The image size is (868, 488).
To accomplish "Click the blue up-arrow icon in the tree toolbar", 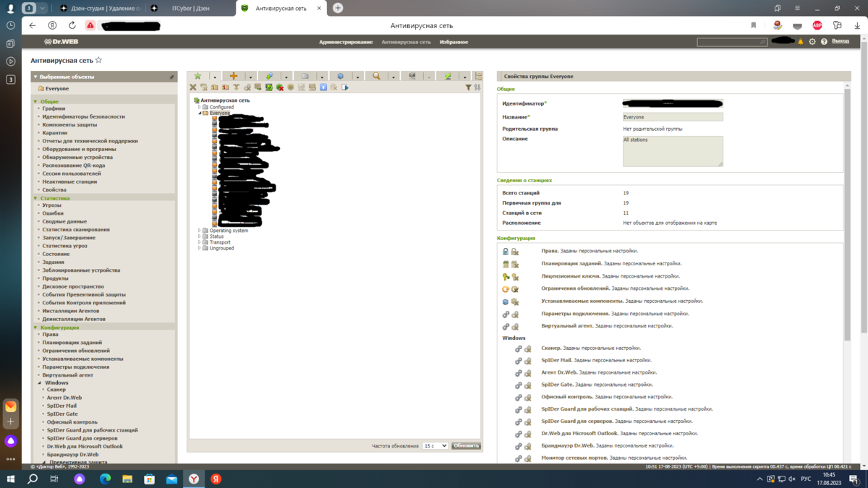I will click(323, 87).
